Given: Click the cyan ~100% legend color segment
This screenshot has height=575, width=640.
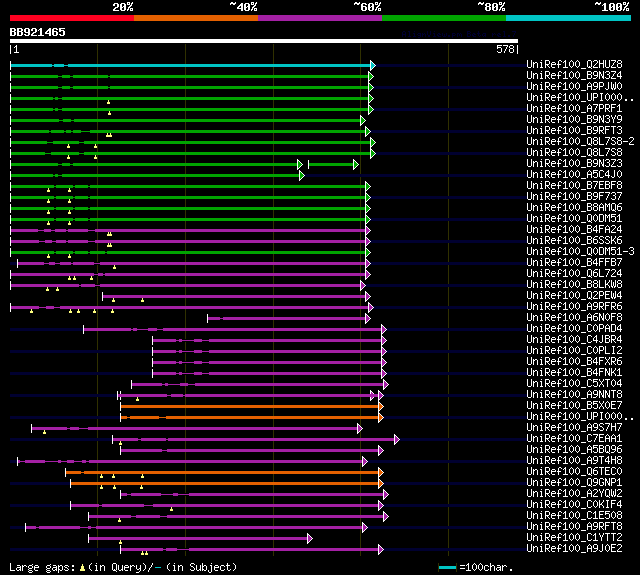Looking at the screenshot, I should (x=569, y=18).
